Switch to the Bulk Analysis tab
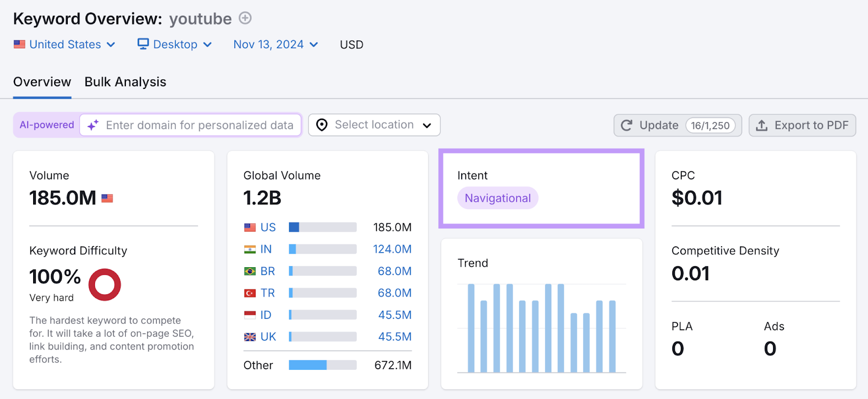The image size is (868, 399). 125,82
